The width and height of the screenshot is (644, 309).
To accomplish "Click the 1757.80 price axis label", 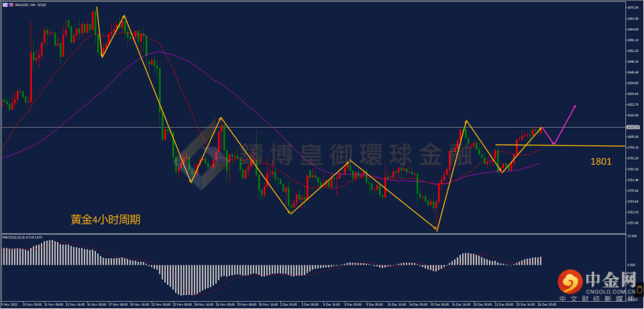I will (x=632, y=223).
